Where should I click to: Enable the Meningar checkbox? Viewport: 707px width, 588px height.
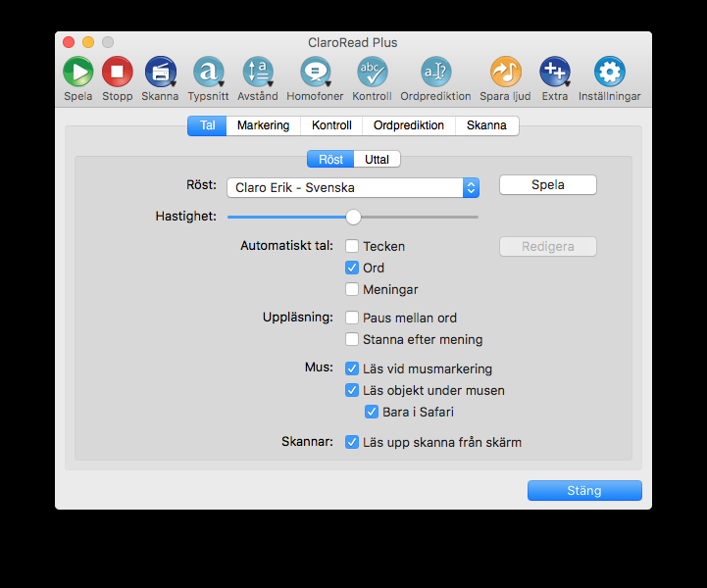point(352,289)
